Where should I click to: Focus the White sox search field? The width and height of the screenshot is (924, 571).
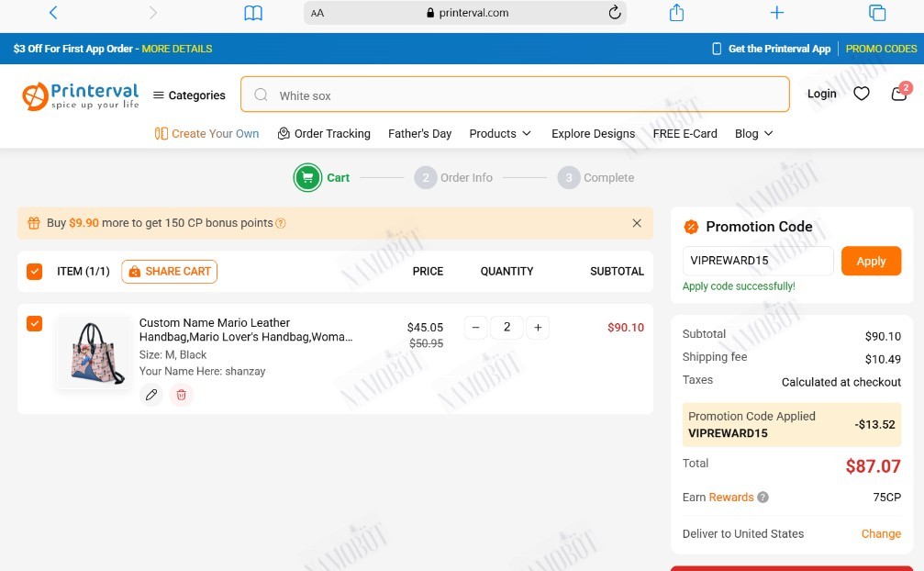515,95
